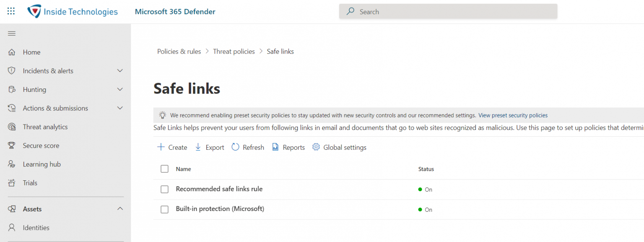The height and width of the screenshot is (242, 644).
Task: Click the Search field at the top
Action: (448, 11)
